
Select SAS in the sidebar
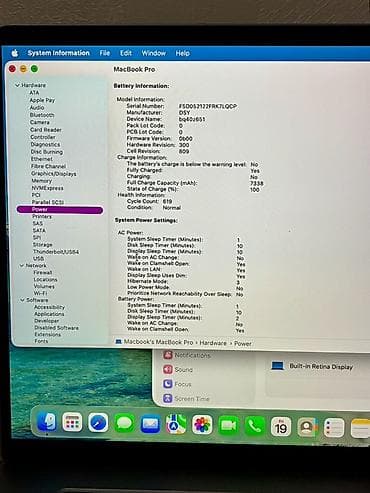(38, 223)
